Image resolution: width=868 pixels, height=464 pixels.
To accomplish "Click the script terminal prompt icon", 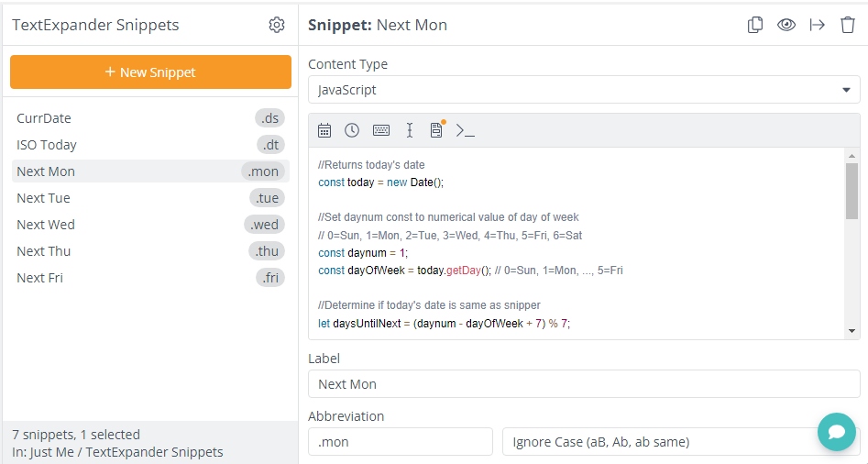I will (466, 130).
